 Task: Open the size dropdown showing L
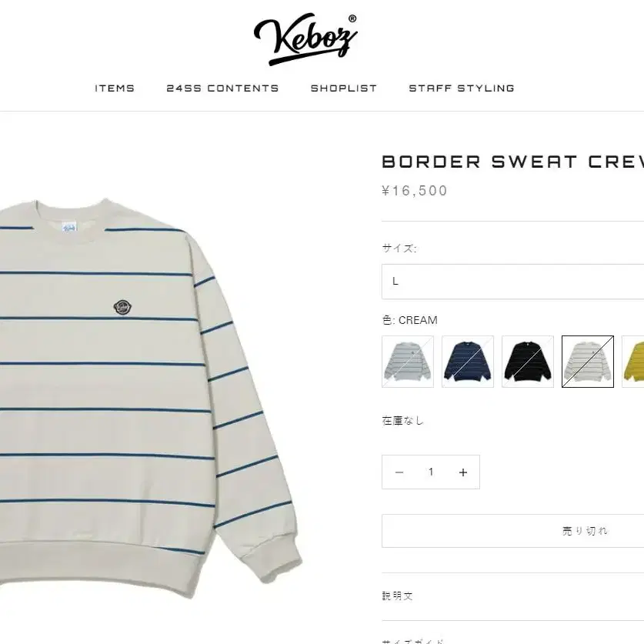(x=512, y=282)
